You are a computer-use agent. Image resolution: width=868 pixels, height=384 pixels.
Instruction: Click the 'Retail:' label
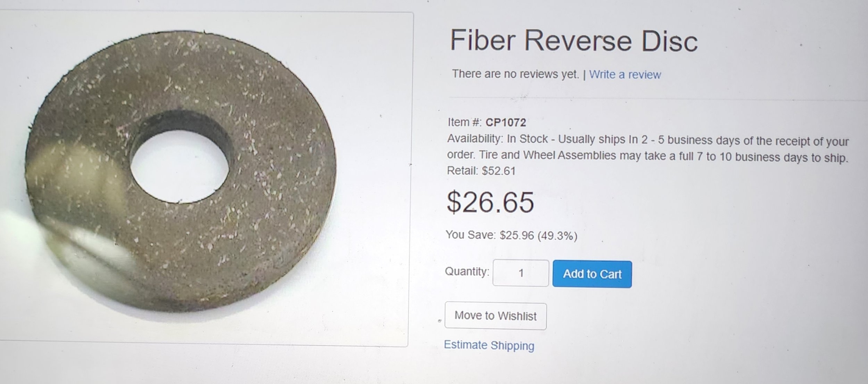pos(462,171)
